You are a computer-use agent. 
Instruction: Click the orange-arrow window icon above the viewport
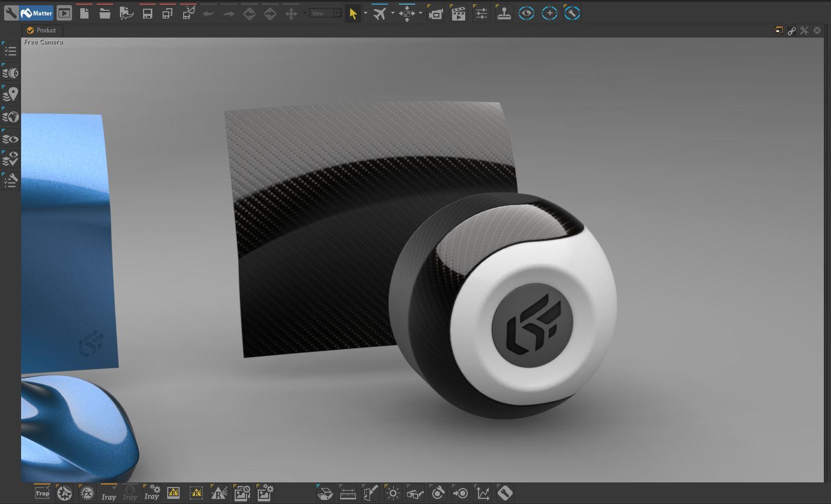[x=778, y=31]
